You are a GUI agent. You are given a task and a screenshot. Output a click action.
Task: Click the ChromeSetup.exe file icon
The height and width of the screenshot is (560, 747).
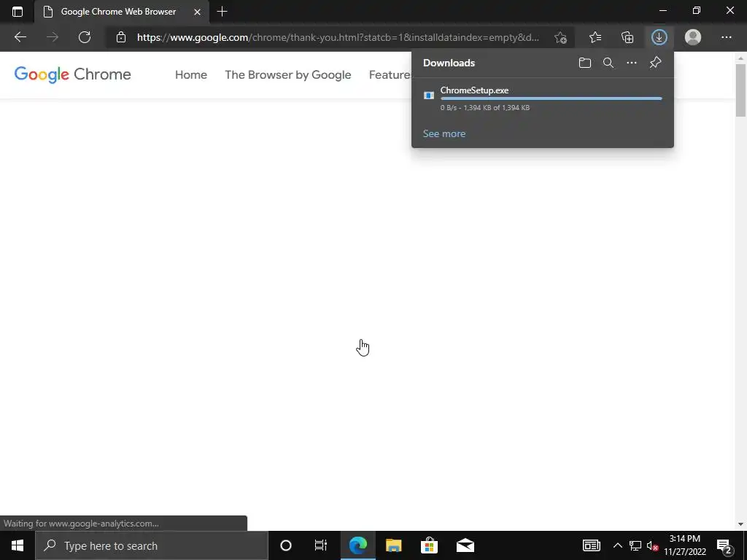[429, 96]
